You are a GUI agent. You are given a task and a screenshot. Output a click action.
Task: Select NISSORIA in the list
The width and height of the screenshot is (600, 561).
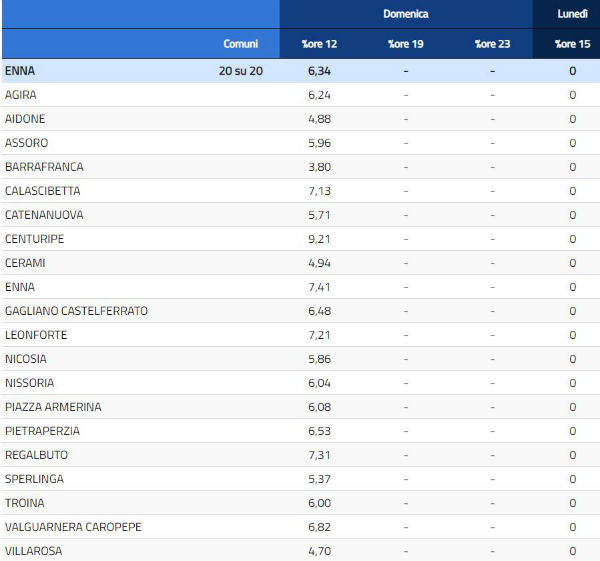pyautogui.click(x=29, y=383)
